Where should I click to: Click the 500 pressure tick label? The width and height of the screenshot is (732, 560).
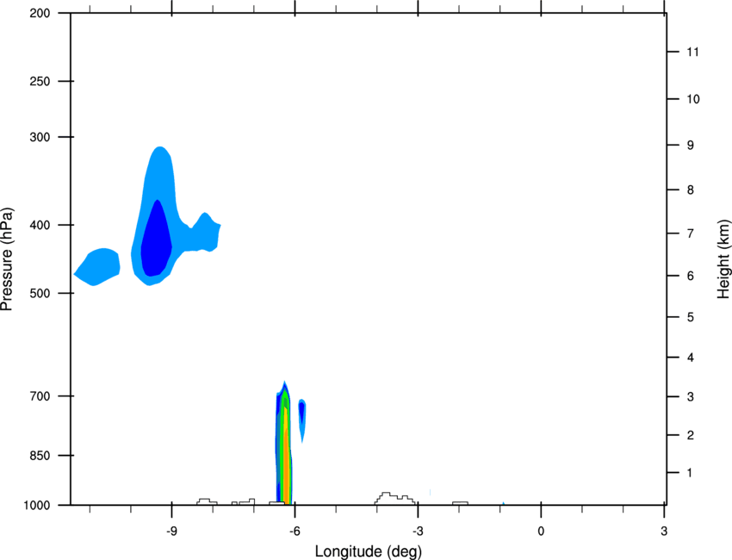40,293
